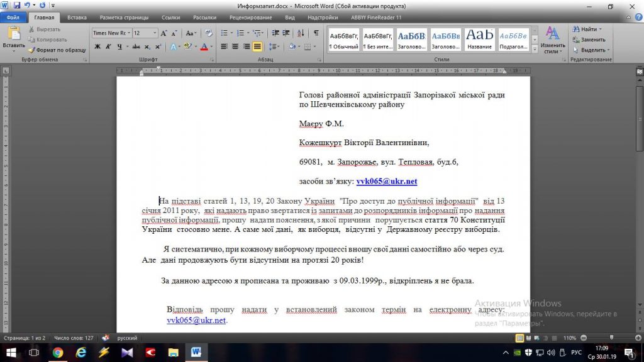
Task: Show paragraph marks with the pilcrow icon
Action: point(316,33)
